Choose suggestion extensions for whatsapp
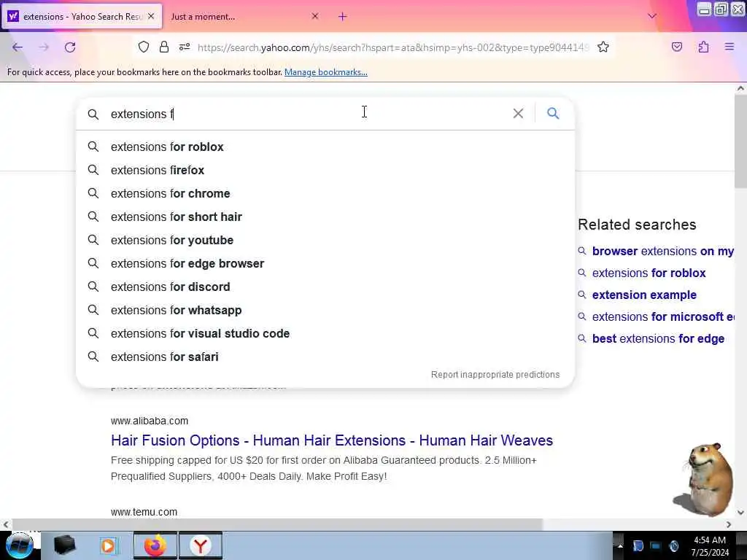The image size is (747, 560). click(x=325, y=310)
